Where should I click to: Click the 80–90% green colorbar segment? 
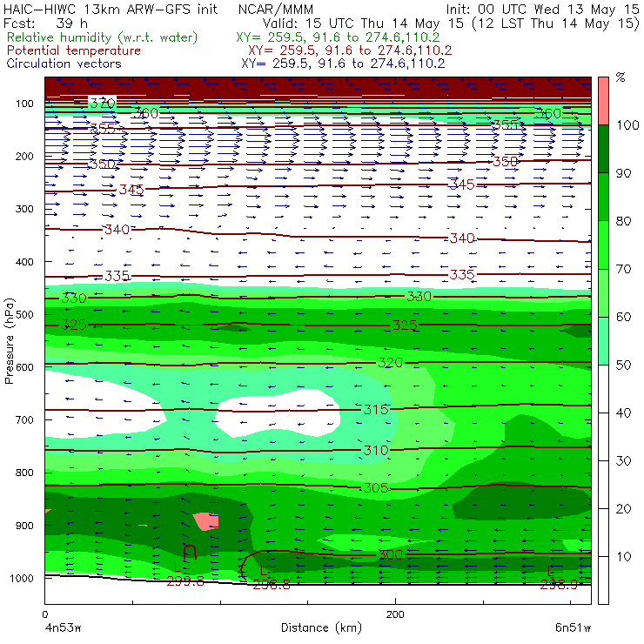coord(603,197)
